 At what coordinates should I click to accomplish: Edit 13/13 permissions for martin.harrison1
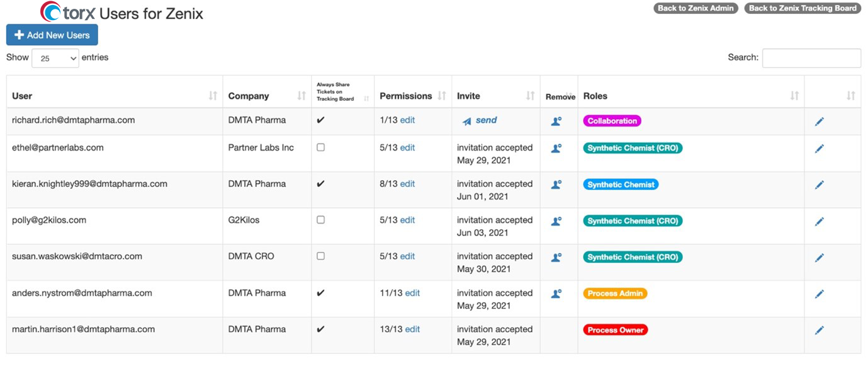pyautogui.click(x=412, y=329)
